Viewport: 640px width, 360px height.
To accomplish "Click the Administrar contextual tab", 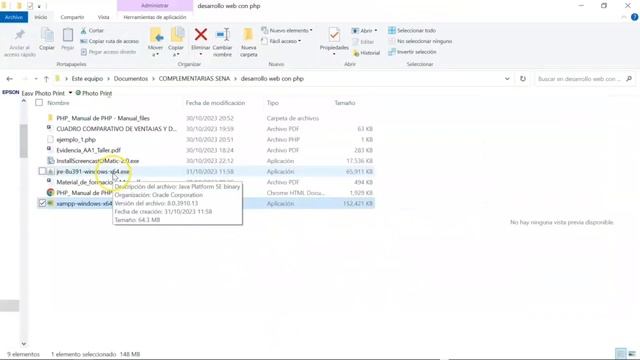I will [155, 6].
